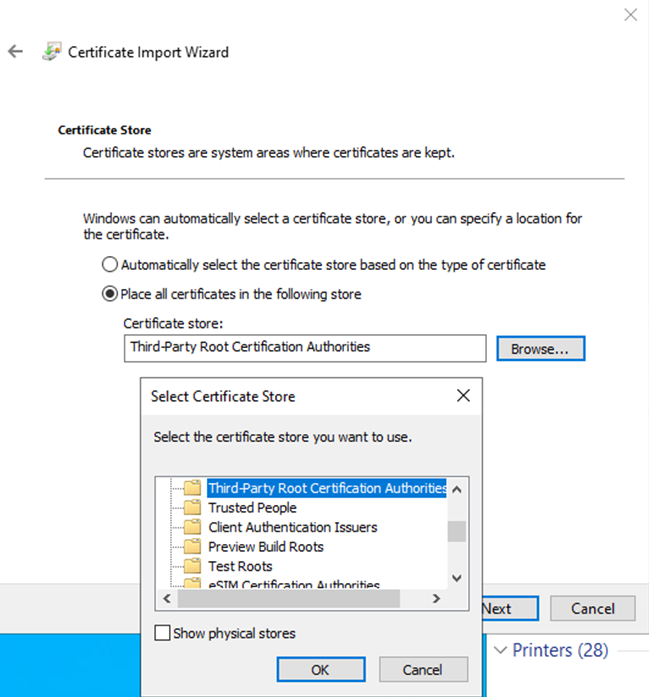The height and width of the screenshot is (697, 649).
Task: Select Trusted People store in list
Action: (x=252, y=508)
